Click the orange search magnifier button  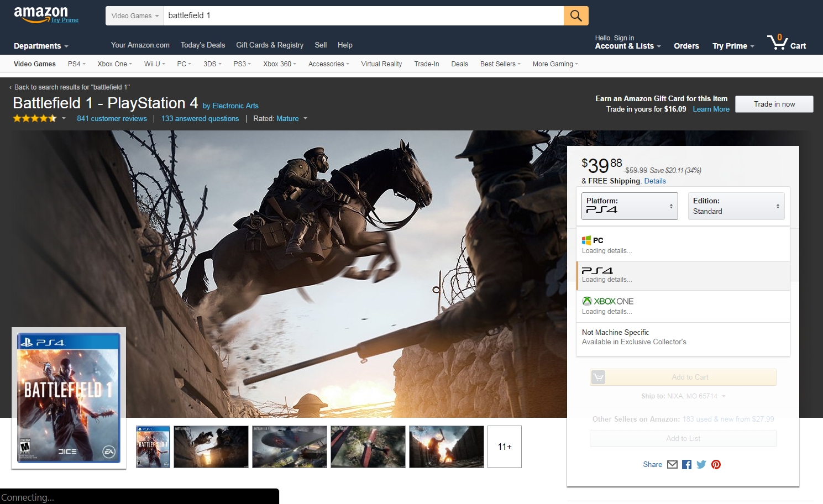576,15
